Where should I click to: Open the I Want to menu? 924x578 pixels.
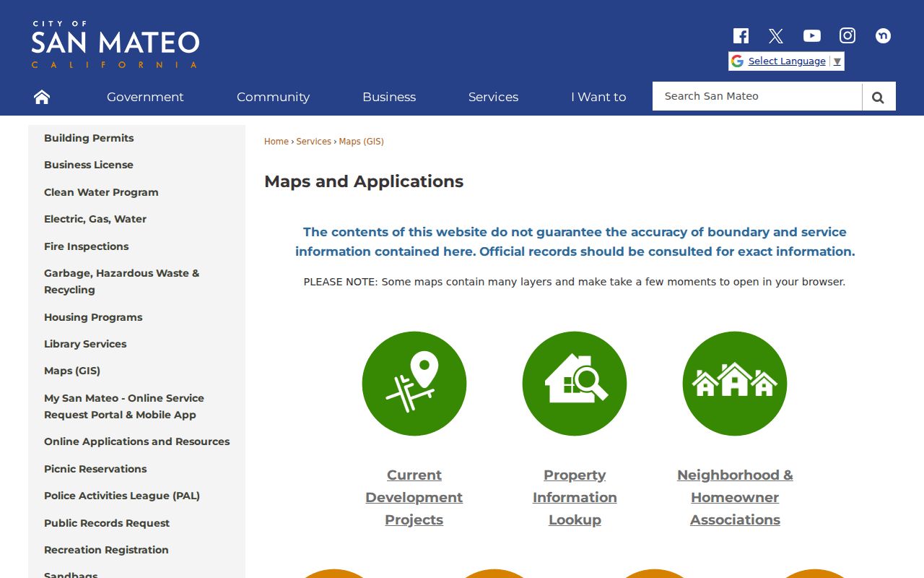pos(598,97)
